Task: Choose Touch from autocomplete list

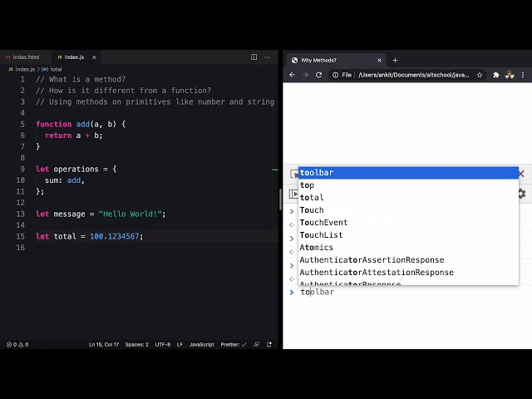Action: (x=408, y=210)
